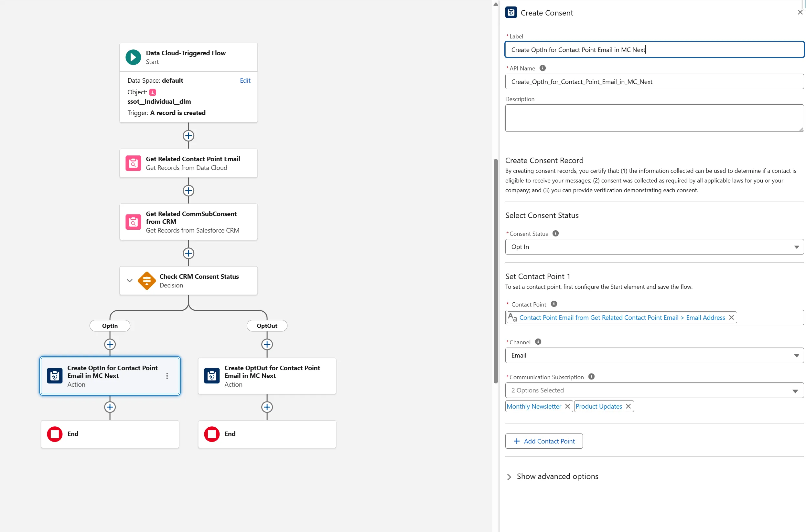The height and width of the screenshot is (532, 806).
Task: Open the Consent Status dropdown
Action: point(654,247)
